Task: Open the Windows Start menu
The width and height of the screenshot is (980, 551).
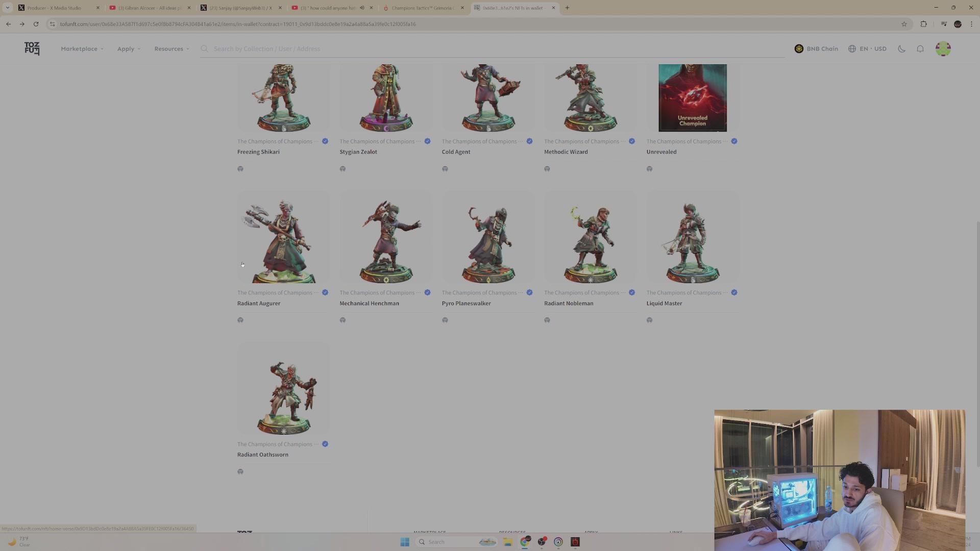Action: (405, 542)
